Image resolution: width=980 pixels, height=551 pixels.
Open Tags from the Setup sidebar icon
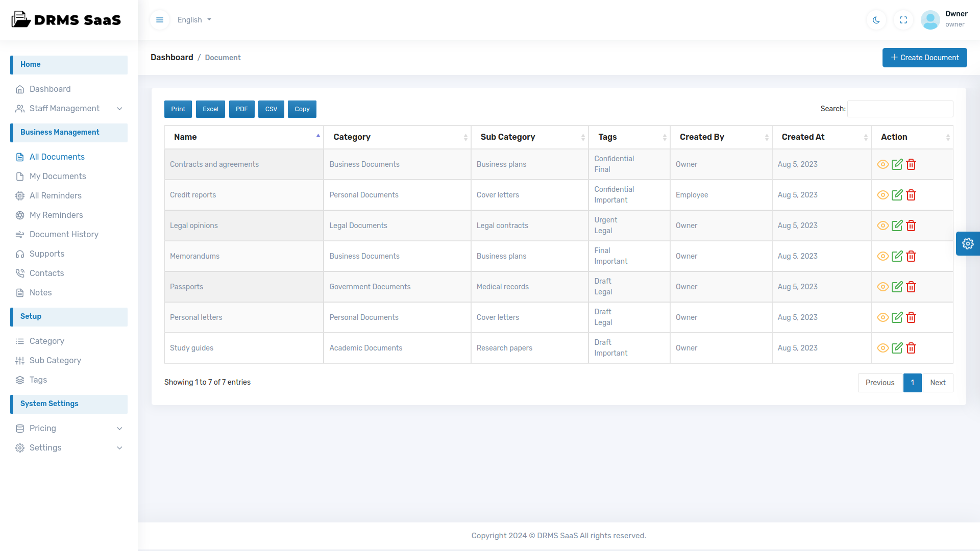tap(20, 380)
